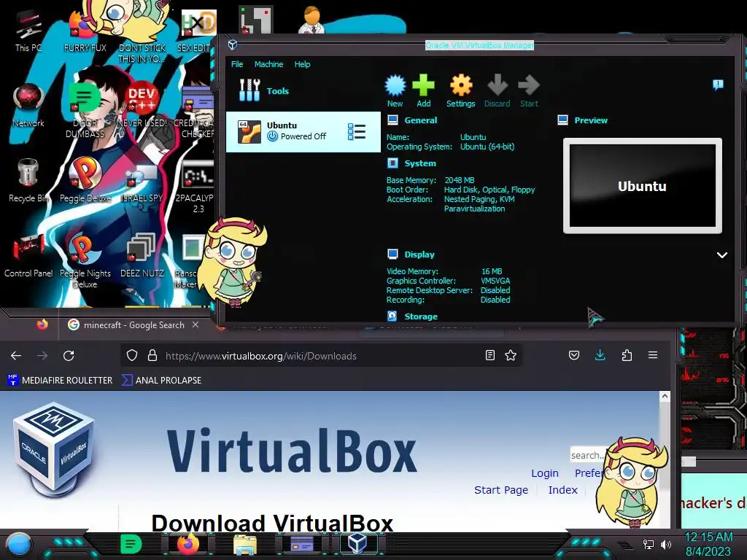Open the Peggle Deluxe desktop icon
Screen dimensions: 747x560
[x=85, y=181]
